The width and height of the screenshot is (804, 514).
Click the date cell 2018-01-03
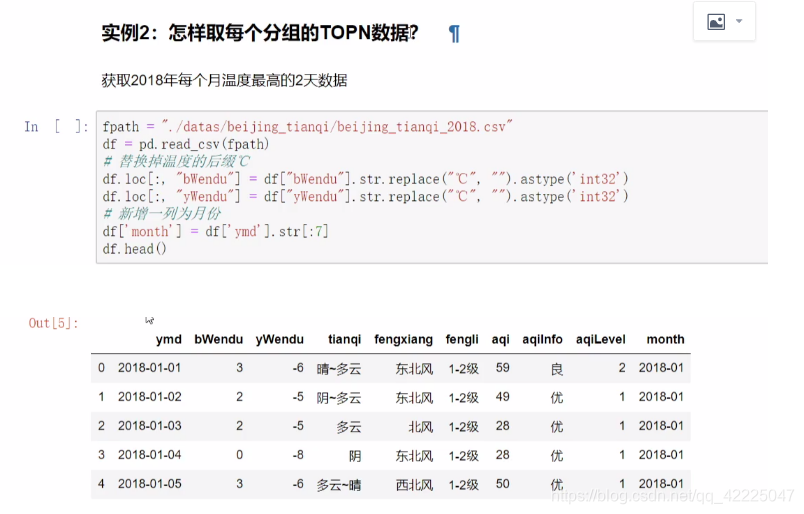coord(149,426)
